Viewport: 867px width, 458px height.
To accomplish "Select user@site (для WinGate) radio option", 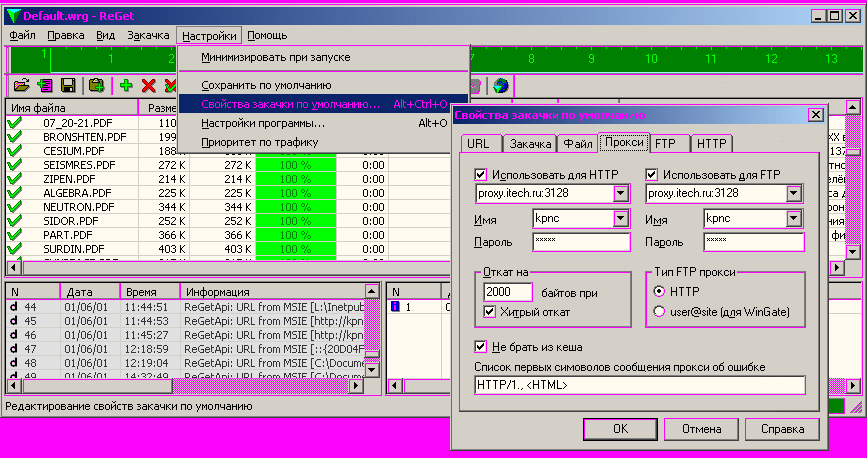I will click(x=659, y=312).
